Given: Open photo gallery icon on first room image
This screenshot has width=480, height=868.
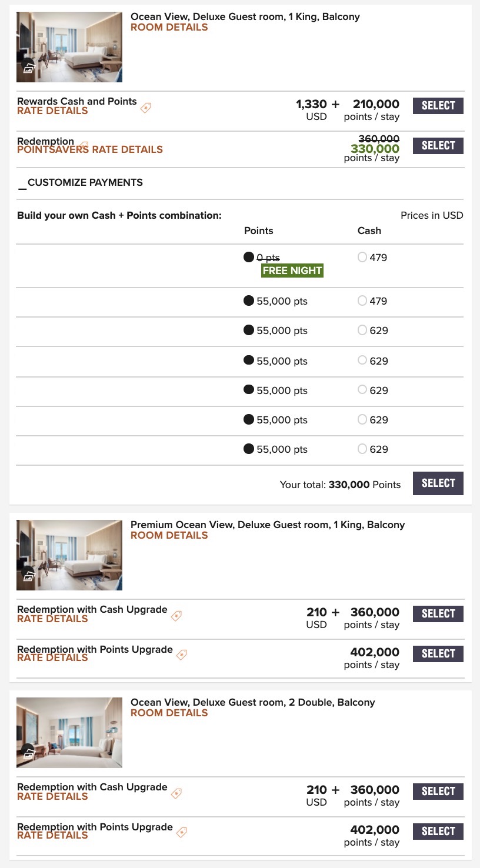Looking at the screenshot, I should tap(29, 68).
